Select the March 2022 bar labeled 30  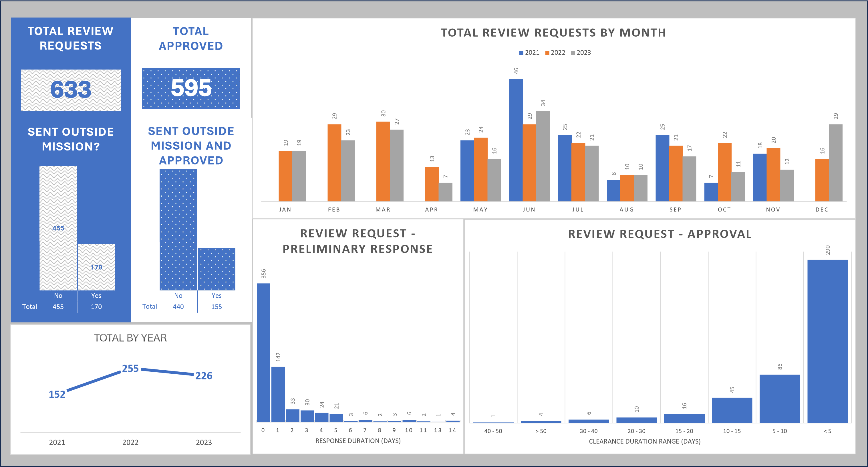point(383,161)
